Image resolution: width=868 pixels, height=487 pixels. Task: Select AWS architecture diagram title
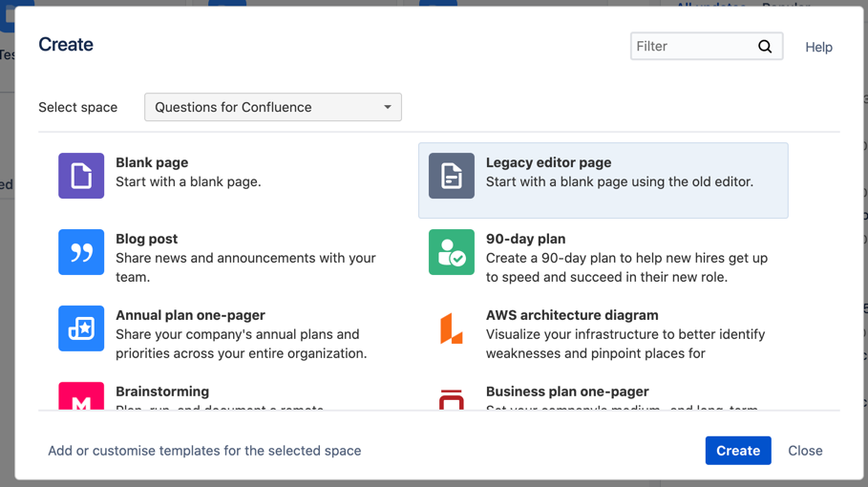click(572, 315)
